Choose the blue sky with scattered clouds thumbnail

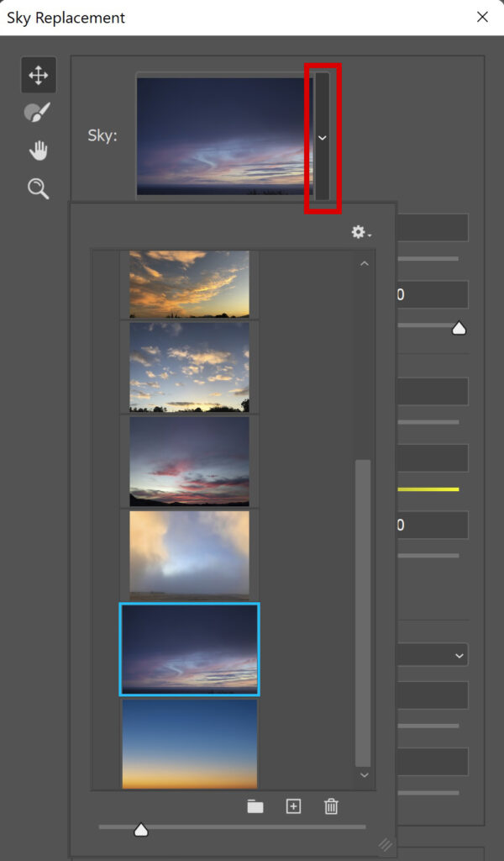click(x=189, y=367)
